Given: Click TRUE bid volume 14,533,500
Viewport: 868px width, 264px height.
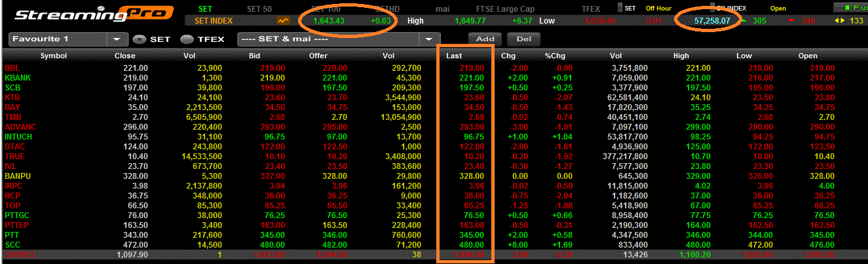Looking at the screenshot, I should point(200,156).
